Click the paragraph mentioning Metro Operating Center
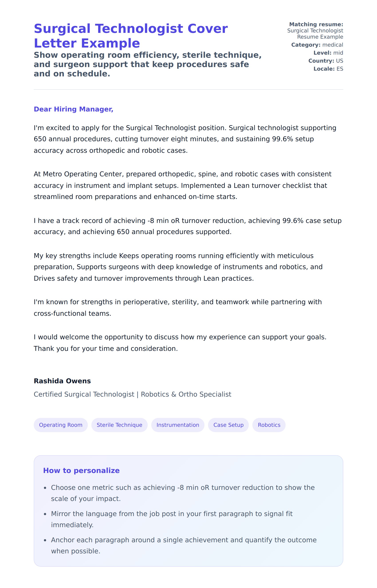 click(182, 185)
